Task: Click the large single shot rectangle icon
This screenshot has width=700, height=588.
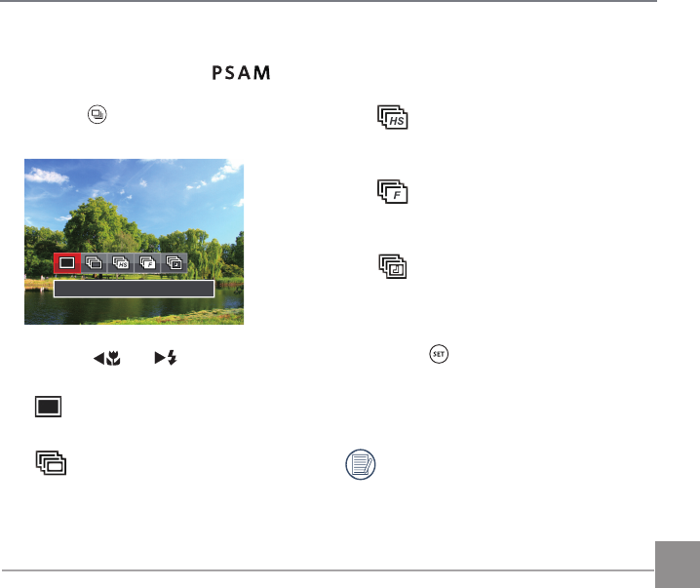Action: tap(48, 407)
